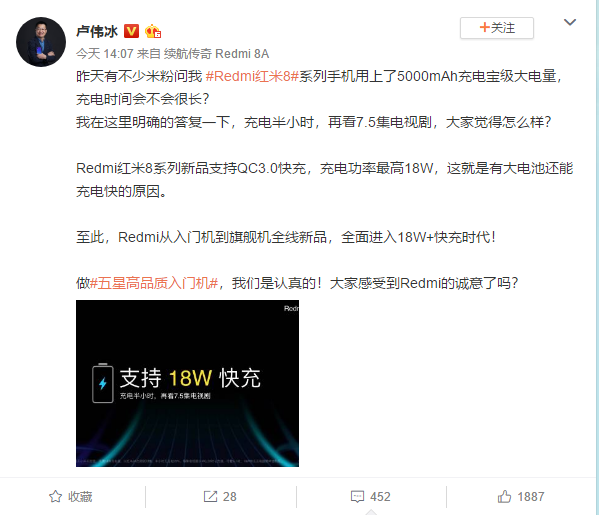Enlarge the 支持18W快充 image thumbnail
This screenshot has width=599, height=515.
coord(187,383)
